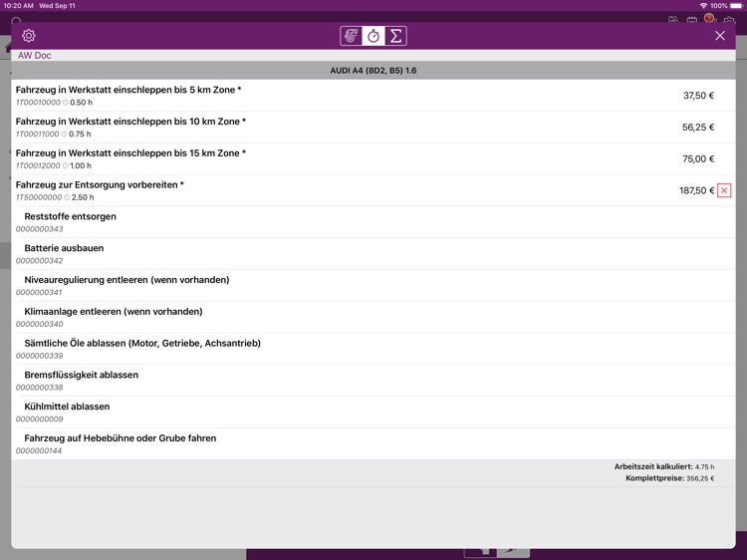Click the Komplettpreise 356,25 € total
Screen dimensions: 747x560
(x=670, y=478)
